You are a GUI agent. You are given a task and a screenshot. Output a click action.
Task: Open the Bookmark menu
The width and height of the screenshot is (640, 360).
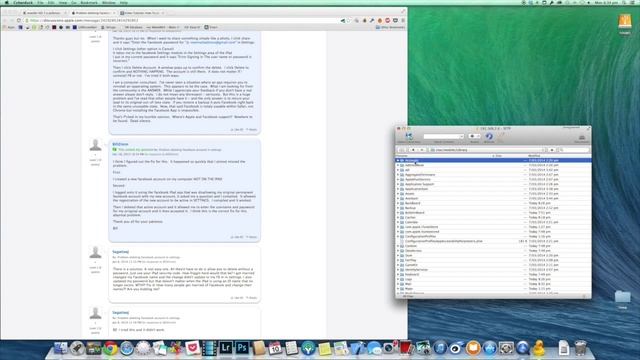89,2
